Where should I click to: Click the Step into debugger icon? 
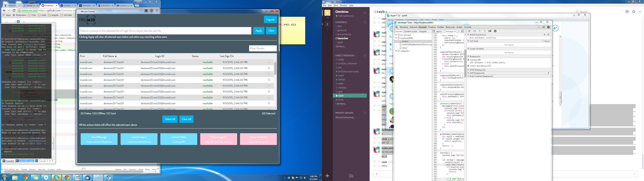pos(480,31)
